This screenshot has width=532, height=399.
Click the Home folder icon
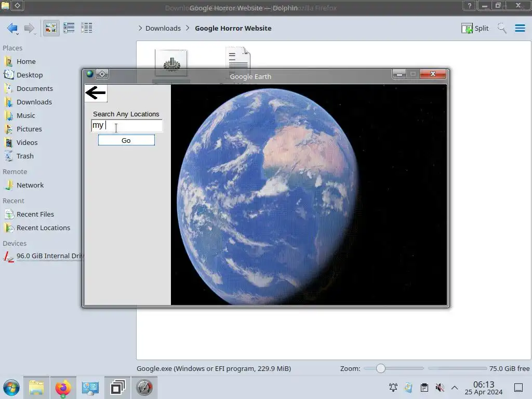8,61
